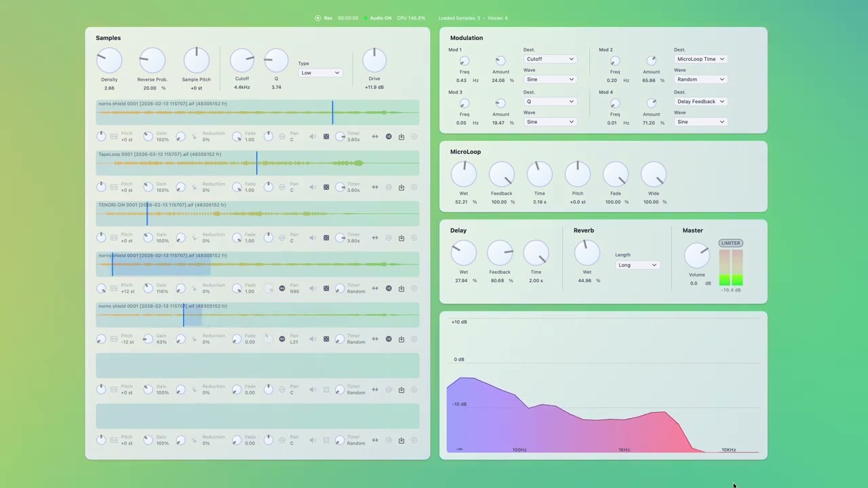Open the filter Type dropdown set to Low
The height and width of the screenshot is (488, 868).
pos(320,73)
